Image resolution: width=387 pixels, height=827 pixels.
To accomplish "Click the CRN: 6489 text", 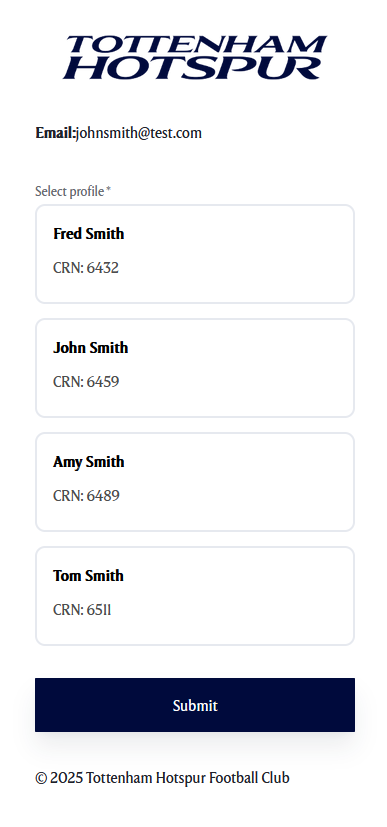I will point(86,496).
